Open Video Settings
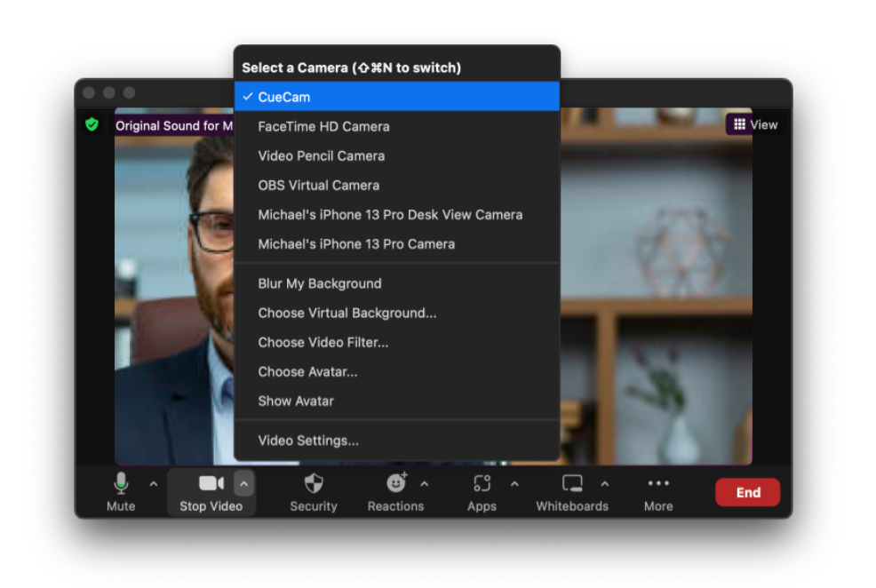 tap(396, 441)
